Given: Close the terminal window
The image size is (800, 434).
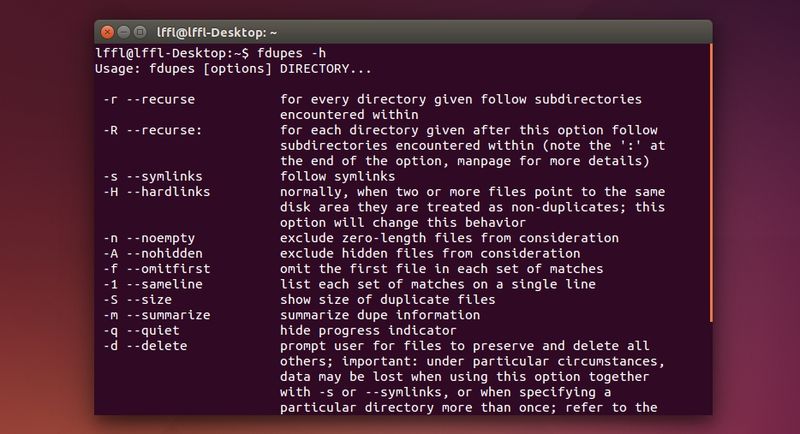Looking at the screenshot, I should point(108,31).
